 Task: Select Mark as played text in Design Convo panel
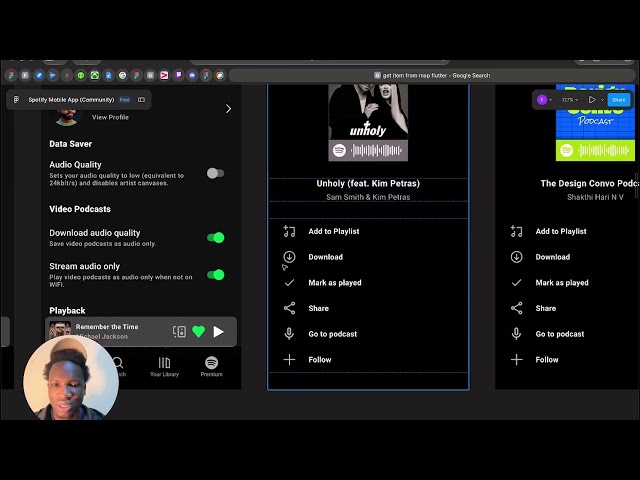click(562, 282)
